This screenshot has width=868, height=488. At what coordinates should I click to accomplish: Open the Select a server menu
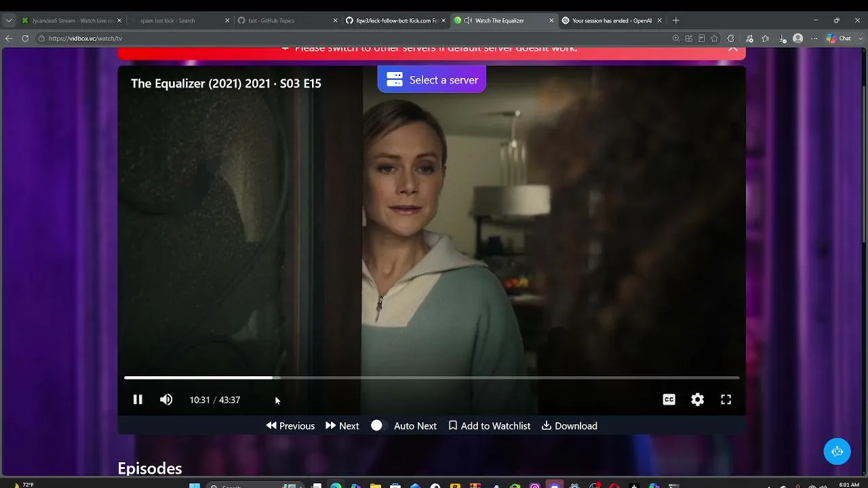pos(432,80)
